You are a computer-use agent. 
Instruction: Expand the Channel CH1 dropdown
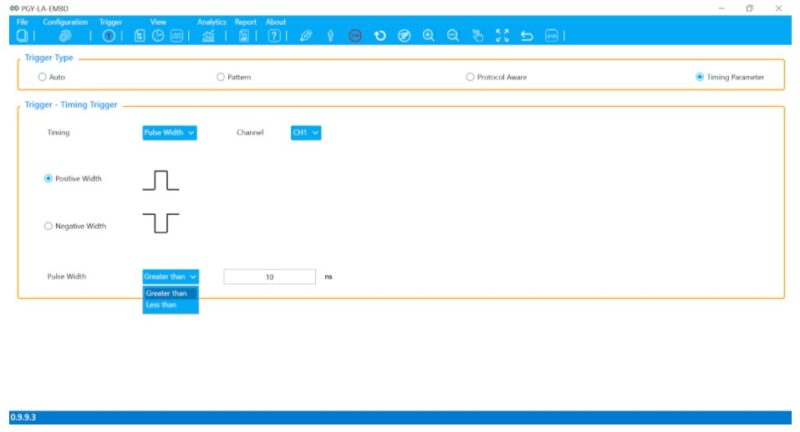[x=305, y=132]
